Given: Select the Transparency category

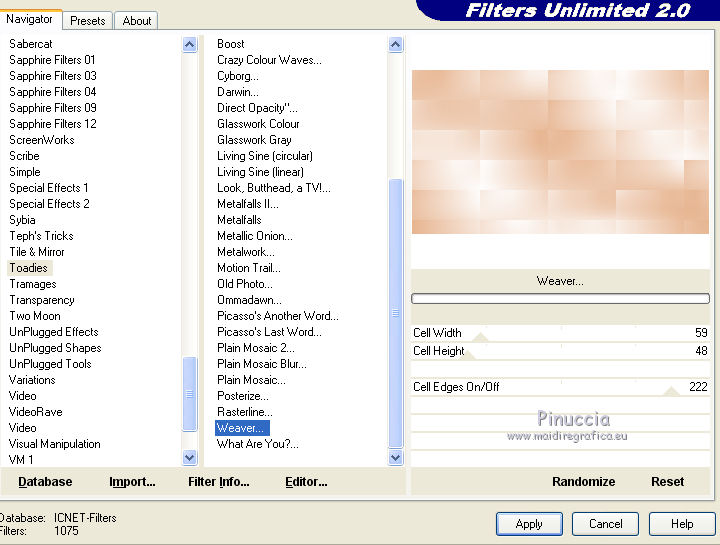Looking at the screenshot, I should point(42,300).
